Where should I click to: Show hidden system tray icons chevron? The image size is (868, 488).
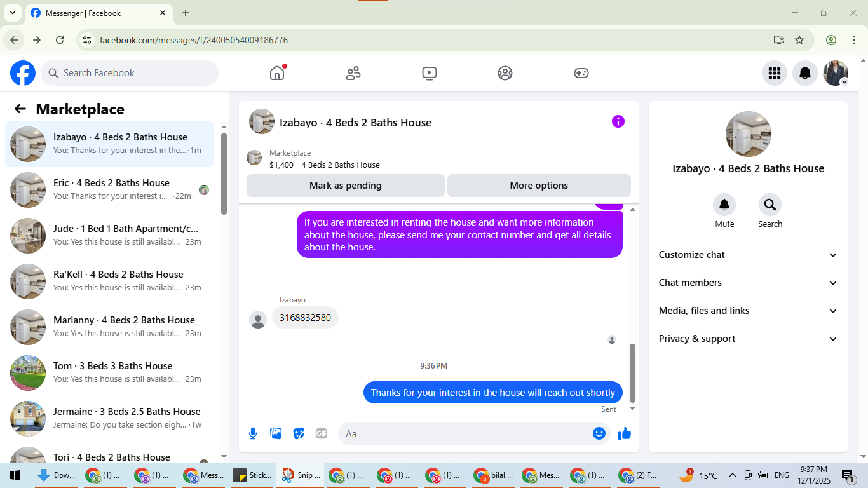pyautogui.click(x=732, y=475)
